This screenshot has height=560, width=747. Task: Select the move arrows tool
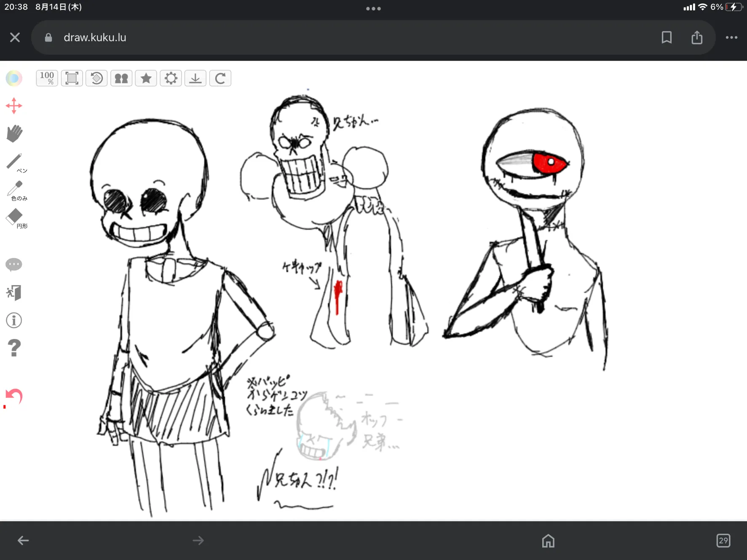tap(14, 106)
